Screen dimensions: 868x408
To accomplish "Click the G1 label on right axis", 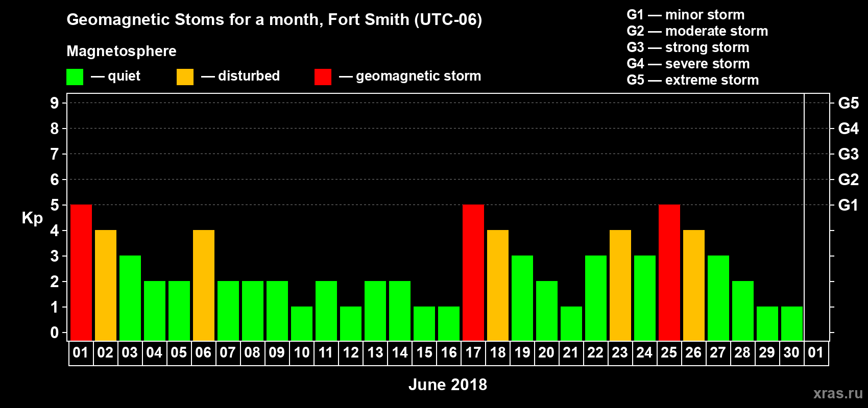I will point(849,205).
